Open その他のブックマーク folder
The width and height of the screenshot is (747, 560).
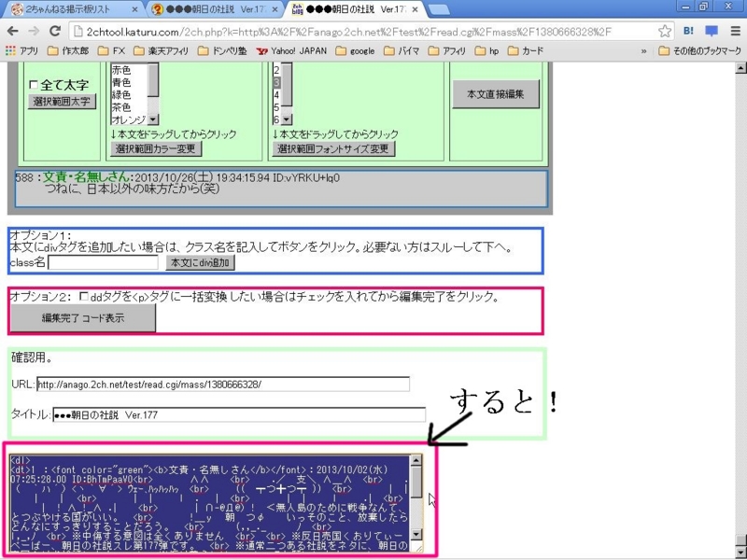pyautogui.click(x=699, y=50)
